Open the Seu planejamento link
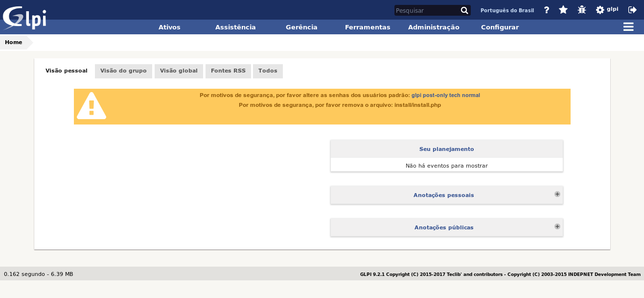 tap(447, 149)
